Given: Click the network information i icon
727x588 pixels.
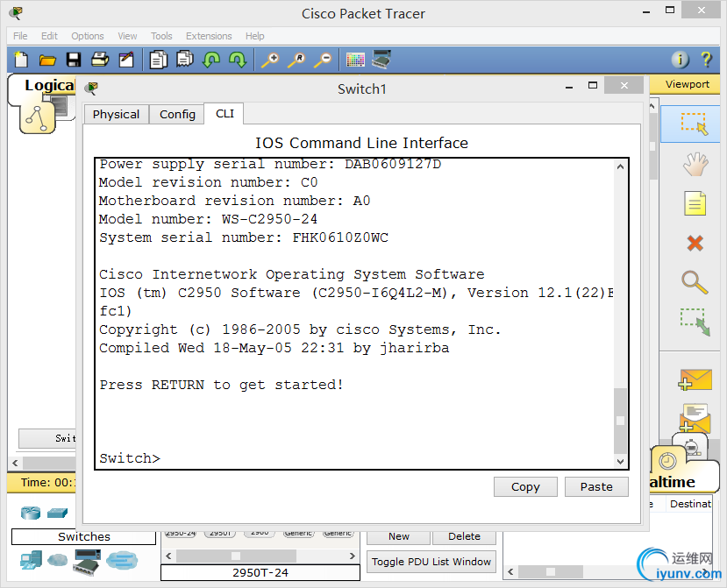Looking at the screenshot, I should (681, 60).
